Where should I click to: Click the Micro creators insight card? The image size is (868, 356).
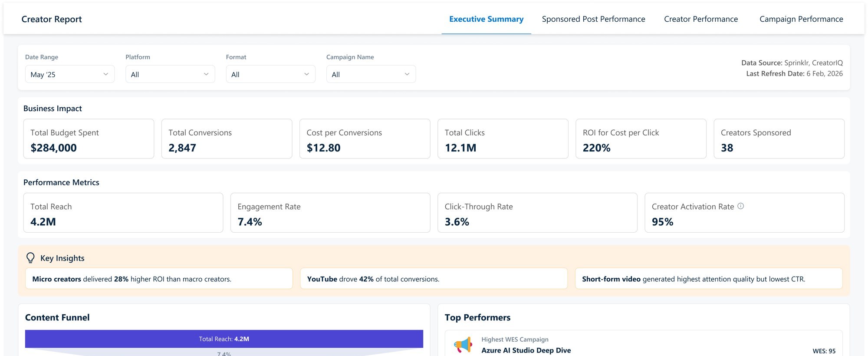[159, 279]
